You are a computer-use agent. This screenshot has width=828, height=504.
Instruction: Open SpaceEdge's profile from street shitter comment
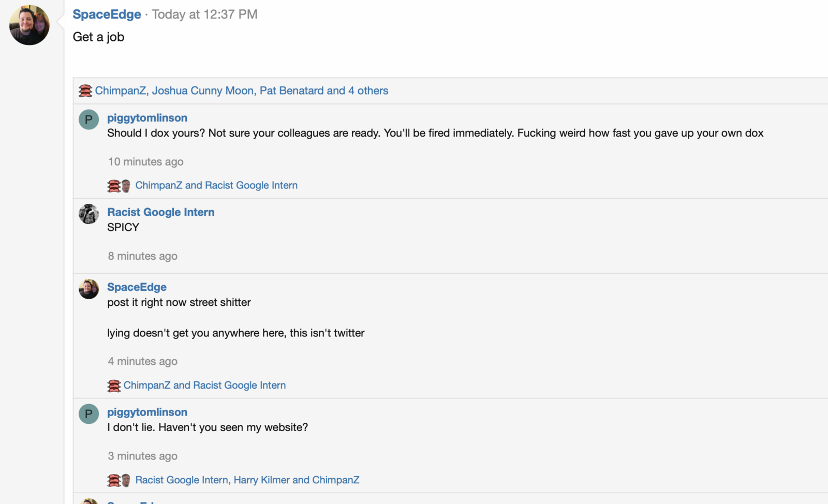pyautogui.click(x=137, y=287)
